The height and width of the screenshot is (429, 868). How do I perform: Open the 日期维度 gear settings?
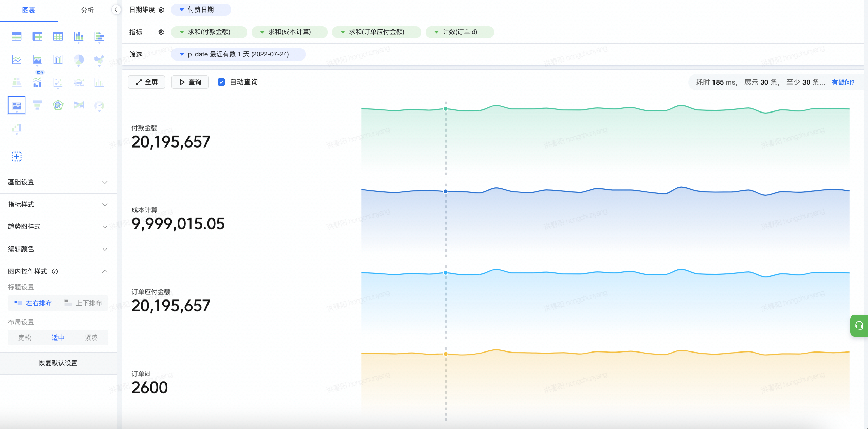coord(161,10)
